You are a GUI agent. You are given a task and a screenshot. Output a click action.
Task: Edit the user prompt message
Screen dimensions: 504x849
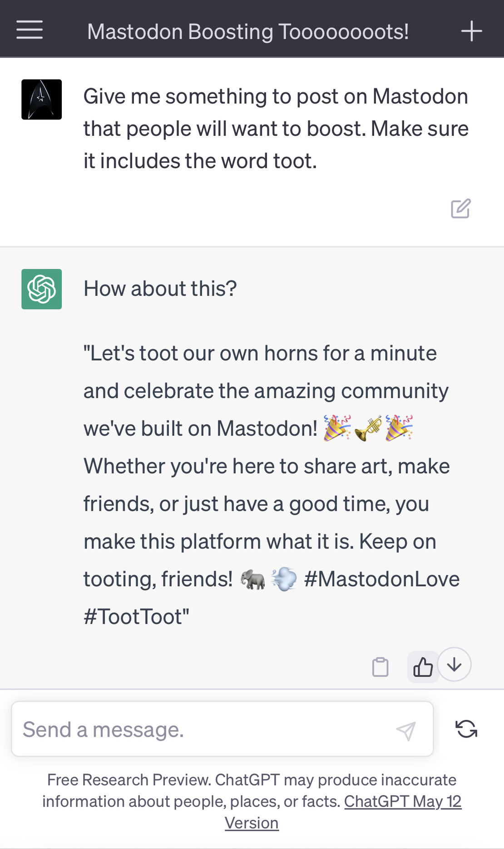(x=460, y=209)
